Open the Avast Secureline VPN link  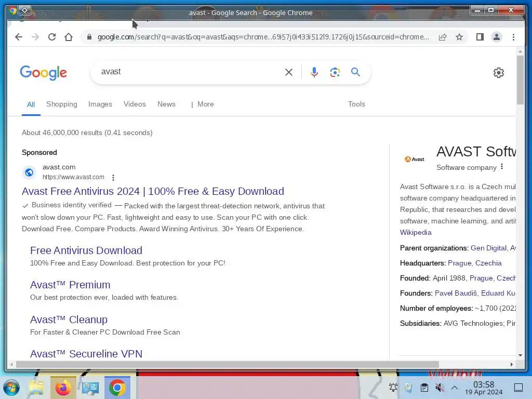(x=86, y=354)
